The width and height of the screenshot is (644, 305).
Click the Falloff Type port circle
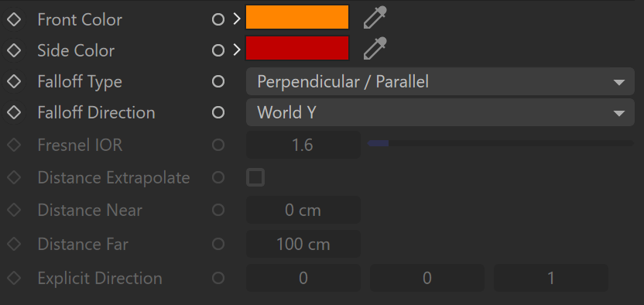click(218, 81)
